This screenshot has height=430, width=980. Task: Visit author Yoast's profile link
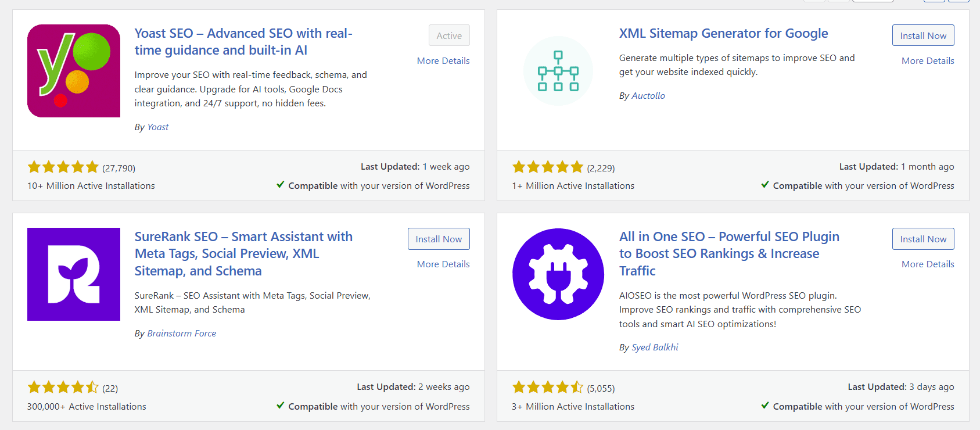pyautogui.click(x=158, y=127)
